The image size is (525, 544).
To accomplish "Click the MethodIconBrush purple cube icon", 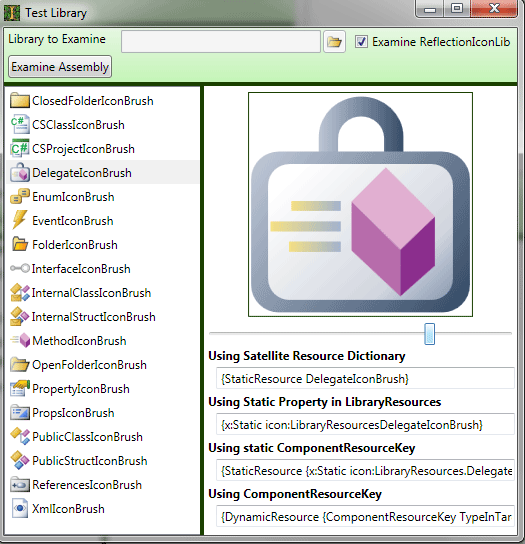I will (x=20, y=341).
